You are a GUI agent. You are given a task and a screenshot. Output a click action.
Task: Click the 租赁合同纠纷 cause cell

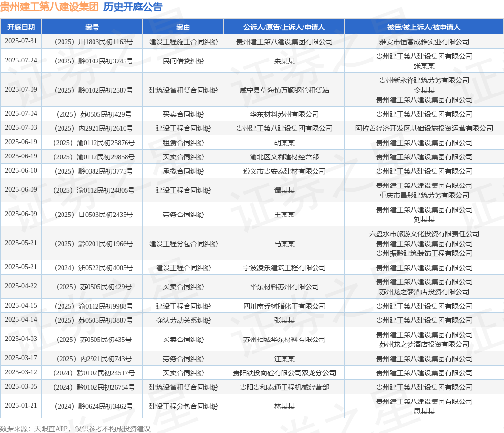click(183, 143)
